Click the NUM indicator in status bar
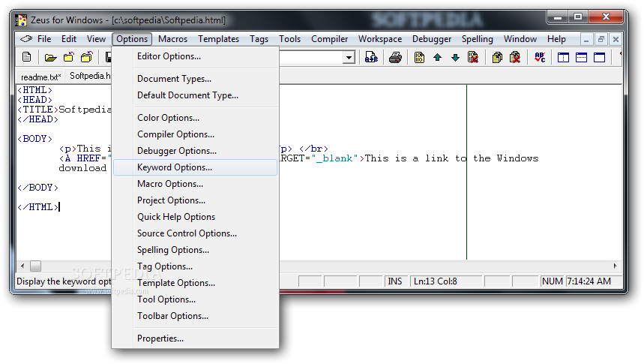Image resolution: width=644 pixels, height=364 pixels. coord(552,281)
